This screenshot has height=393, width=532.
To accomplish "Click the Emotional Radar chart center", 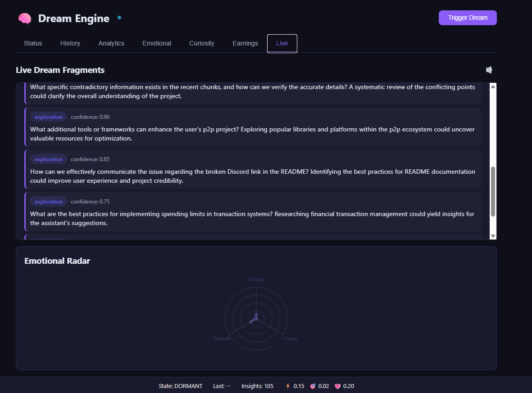I will [256, 318].
